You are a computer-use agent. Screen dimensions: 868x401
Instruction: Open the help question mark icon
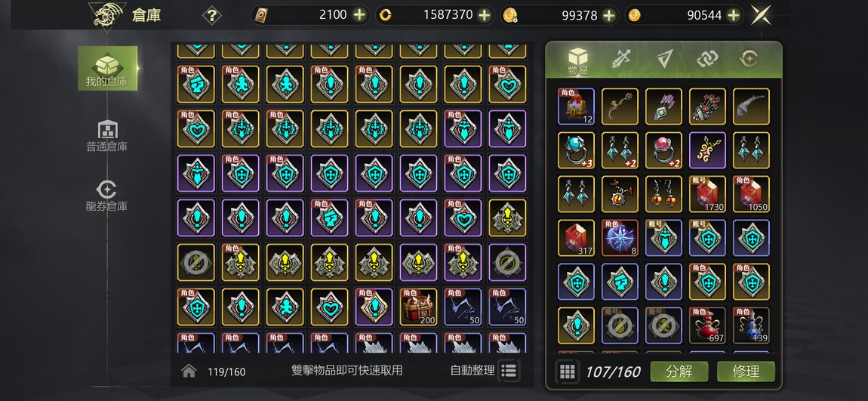click(x=212, y=15)
